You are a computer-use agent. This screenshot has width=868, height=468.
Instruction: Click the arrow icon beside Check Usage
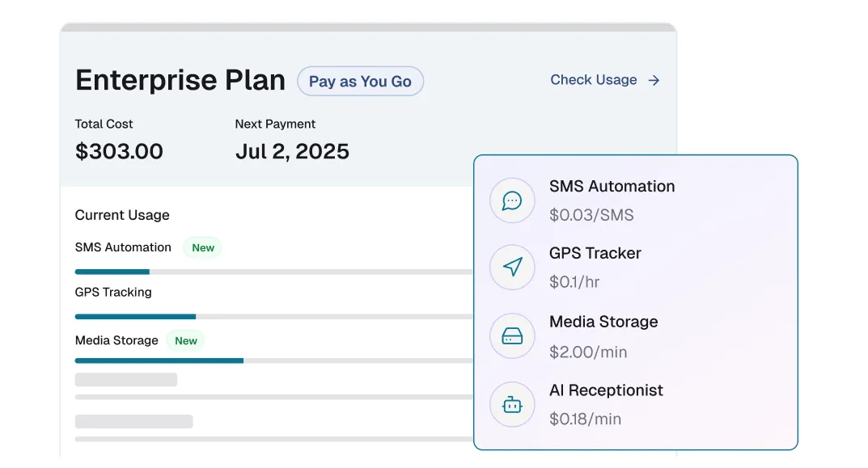tap(654, 80)
